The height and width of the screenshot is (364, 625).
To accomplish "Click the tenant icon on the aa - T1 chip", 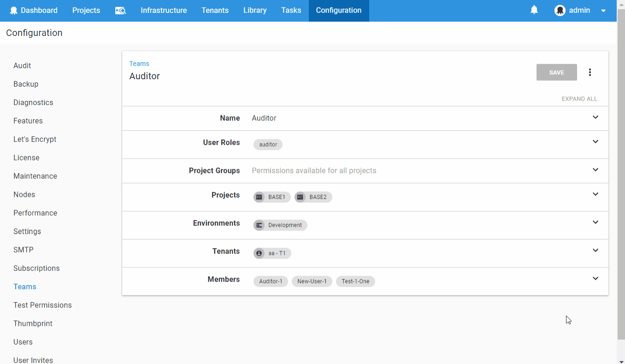I will pyautogui.click(x=259, y=253).
